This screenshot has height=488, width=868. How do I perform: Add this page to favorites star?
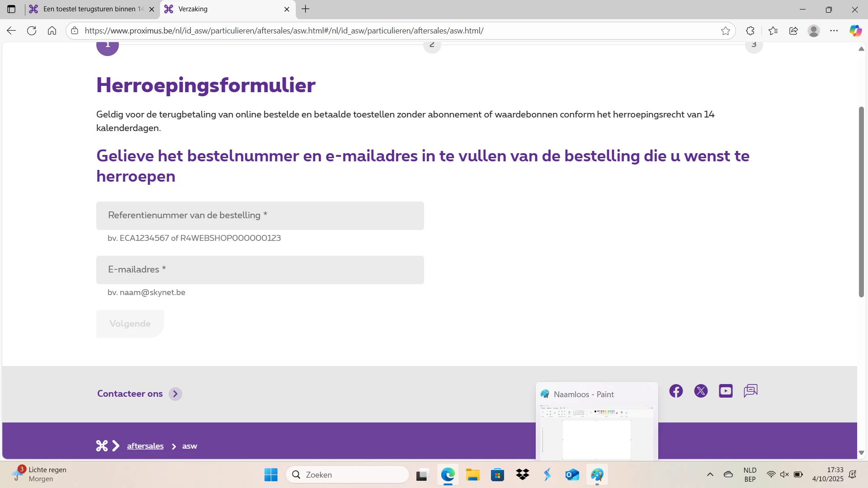tap(726, 31)
